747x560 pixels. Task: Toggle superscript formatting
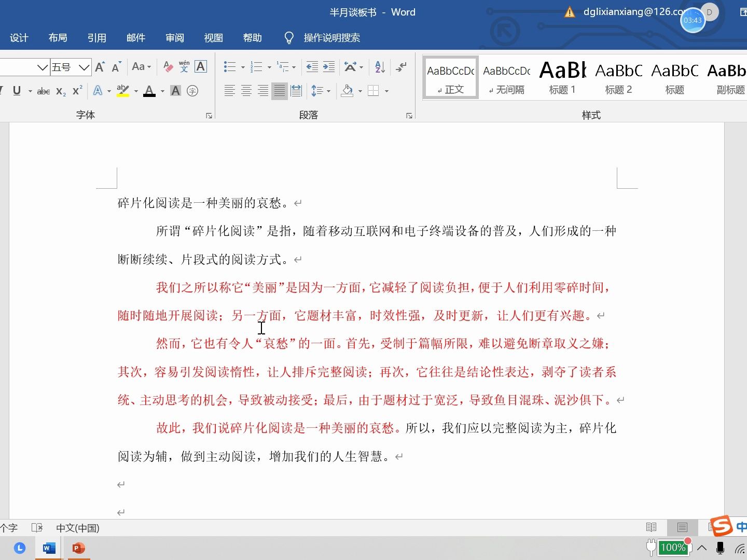[x=77, y=91]
